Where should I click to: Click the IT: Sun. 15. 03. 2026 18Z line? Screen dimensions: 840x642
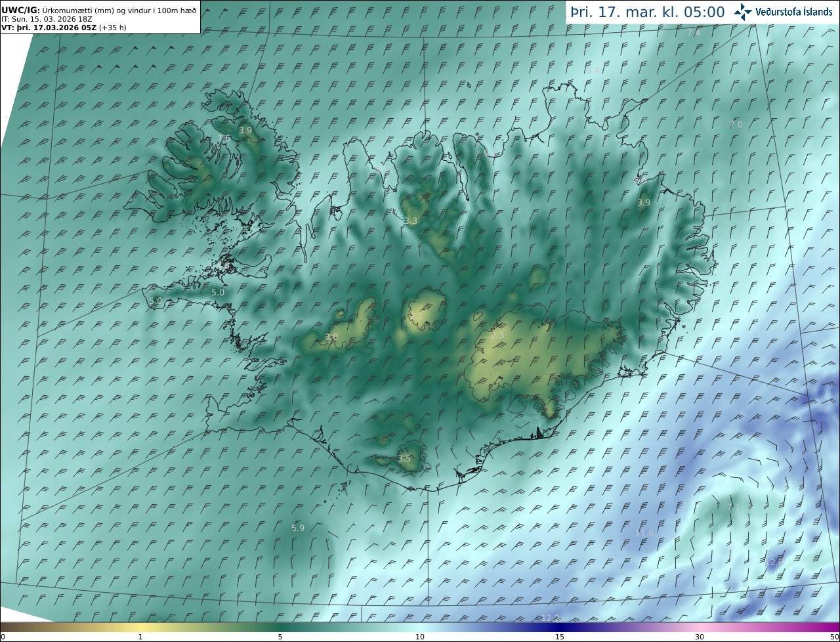click(x=47, y=19)
